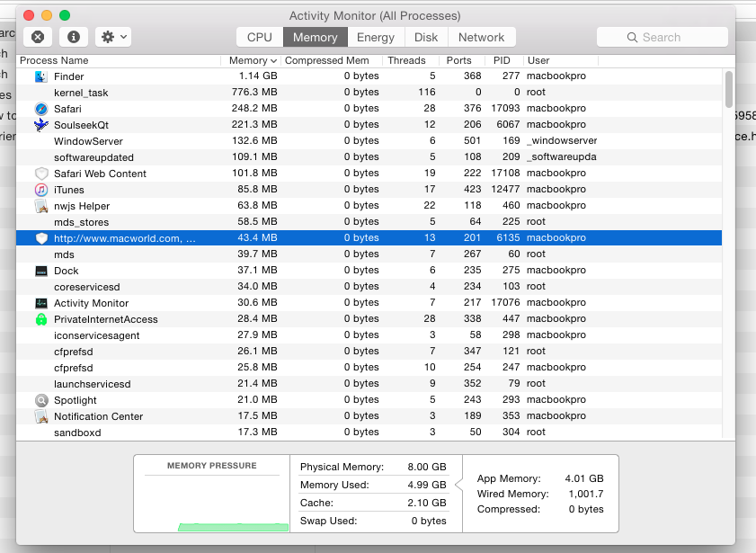Click the Memory Pressure graph

[x=212, y=504]
